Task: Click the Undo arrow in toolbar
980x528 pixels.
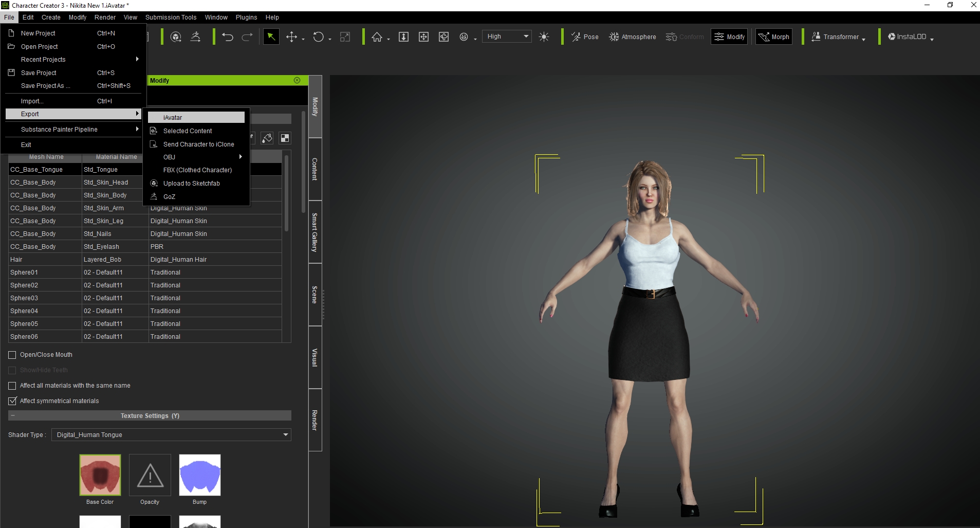Action: [228, 37]
